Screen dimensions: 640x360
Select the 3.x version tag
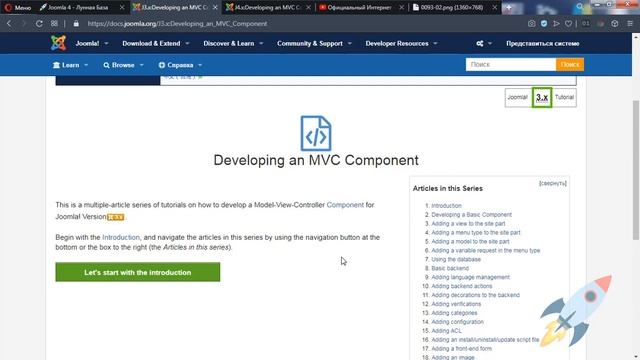pos(542,98)
